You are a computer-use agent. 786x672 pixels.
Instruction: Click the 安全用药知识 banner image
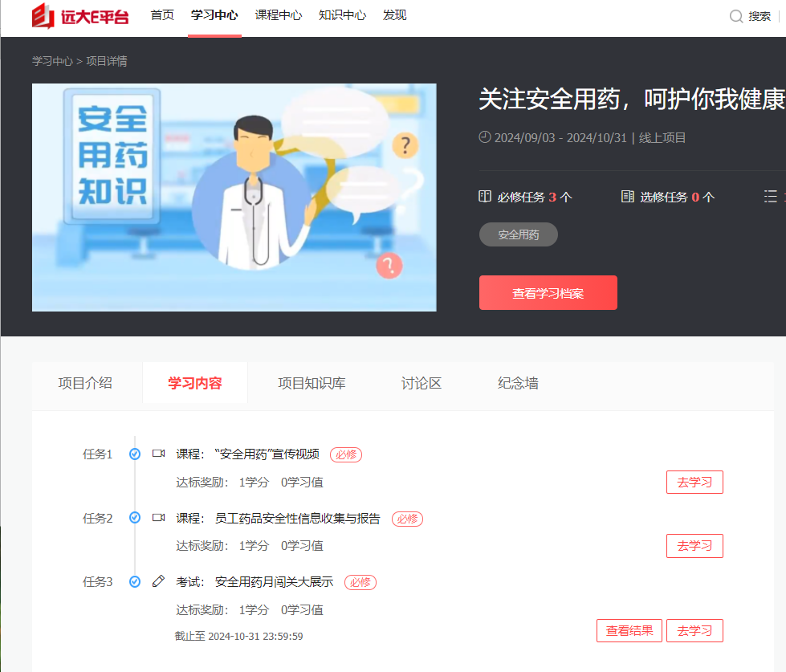point(234,197)
